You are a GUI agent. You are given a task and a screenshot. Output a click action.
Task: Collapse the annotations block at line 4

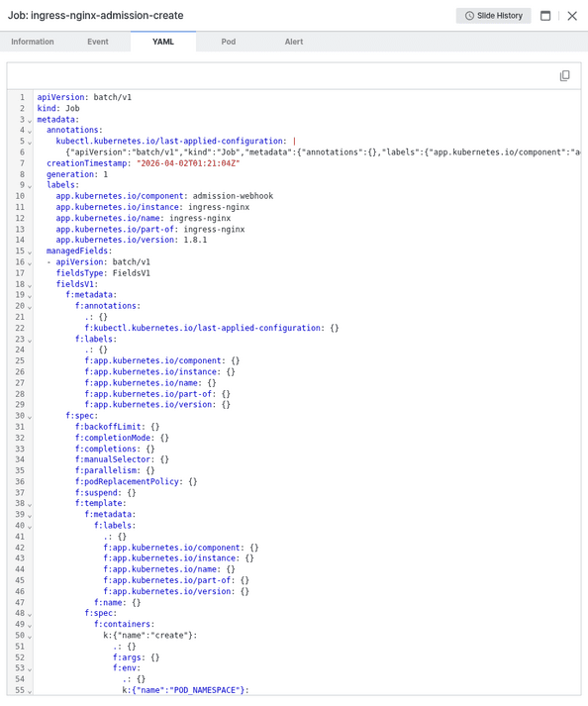click(x=30, y=132)
